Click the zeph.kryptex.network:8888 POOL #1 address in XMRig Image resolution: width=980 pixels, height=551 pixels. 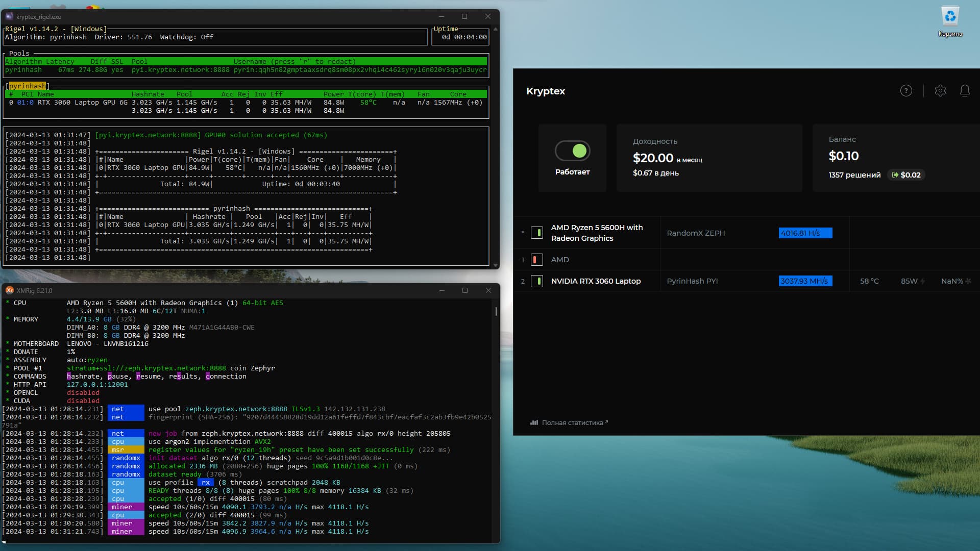point(146,368)
